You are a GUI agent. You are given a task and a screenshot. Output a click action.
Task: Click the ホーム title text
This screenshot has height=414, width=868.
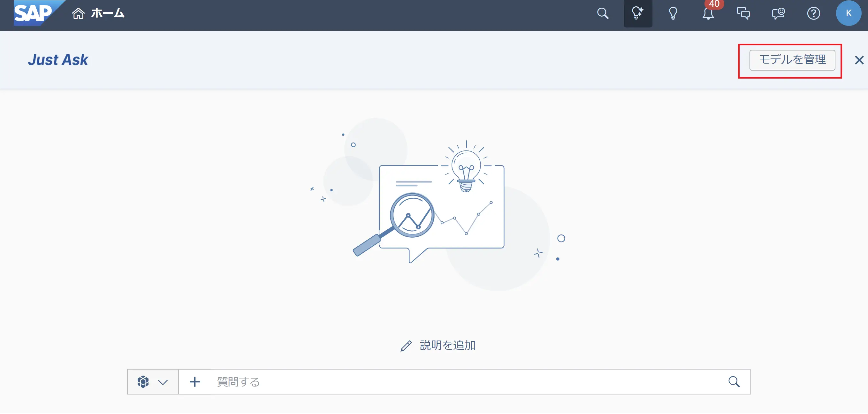point(108,13)
